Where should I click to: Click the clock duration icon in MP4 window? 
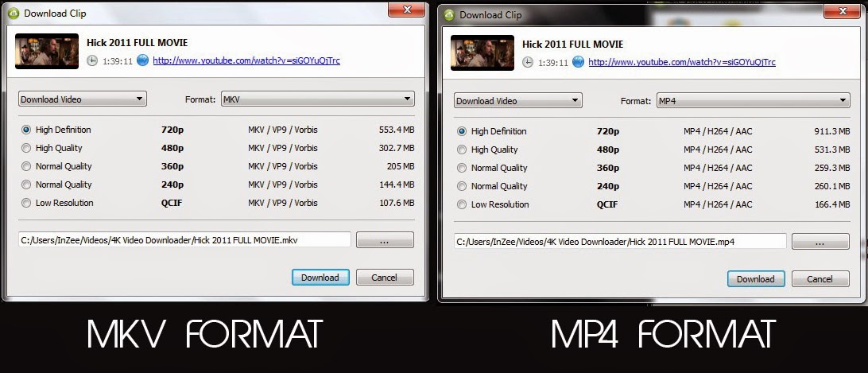tap(528, 63)
